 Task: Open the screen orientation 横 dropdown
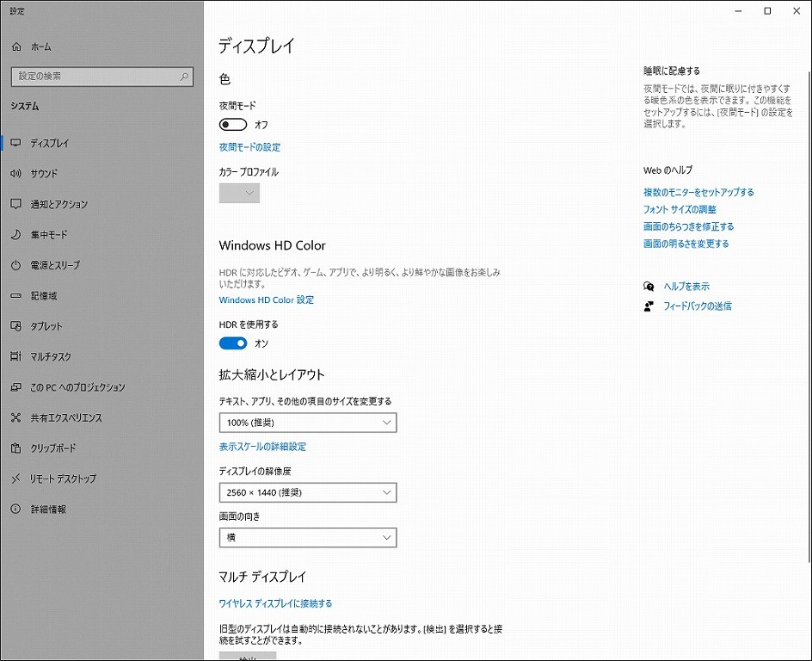[x=308, y=538]
